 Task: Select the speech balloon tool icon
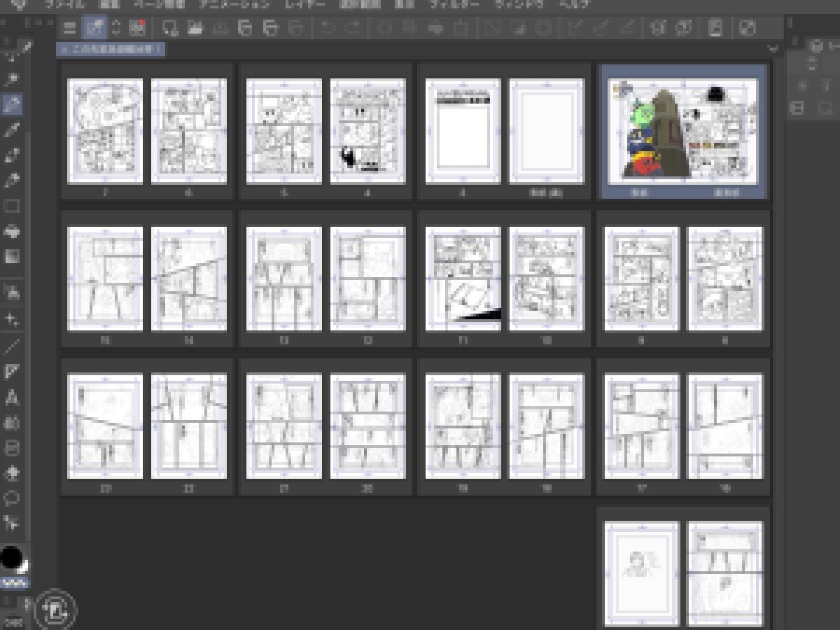point(12,498)
